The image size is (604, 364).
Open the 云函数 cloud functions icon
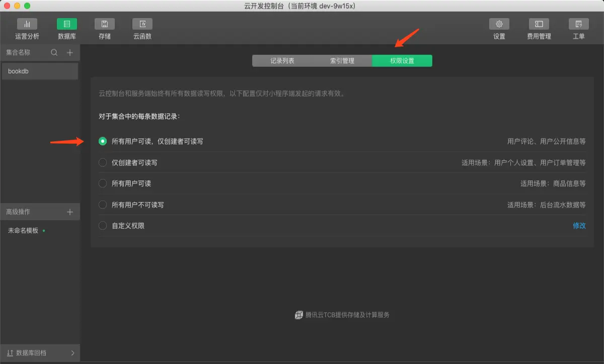click(x=142, y=24)
